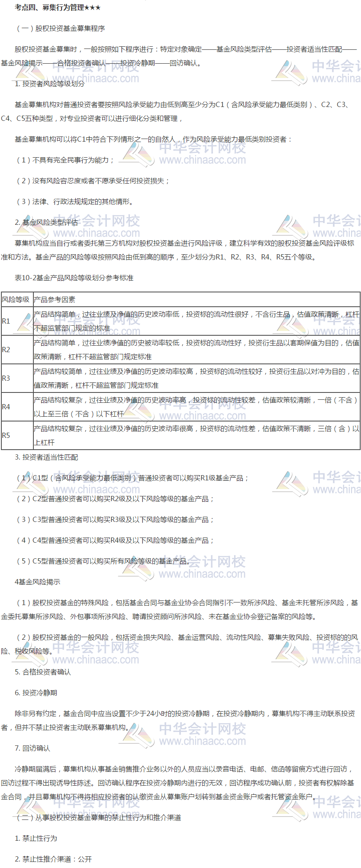361x868 pixels.
Task: Click item '（3）C3型普通投资者可以购买R3级'
Action: 115,519
